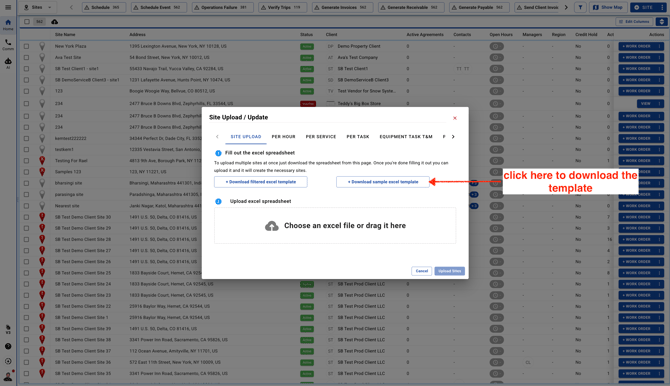Go to the Home sidebar icon
This screenshot has height=386, width=670.
point(8,24)
